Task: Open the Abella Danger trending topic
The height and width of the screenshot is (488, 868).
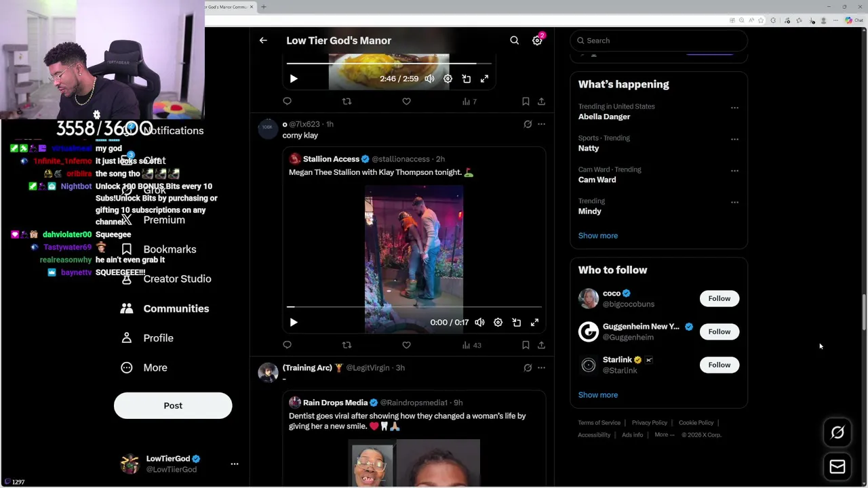Action: (x=604, y=117)
